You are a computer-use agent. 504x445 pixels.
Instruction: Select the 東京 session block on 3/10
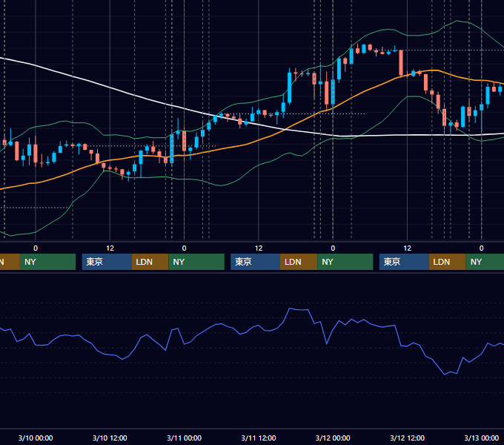point(107,262)
